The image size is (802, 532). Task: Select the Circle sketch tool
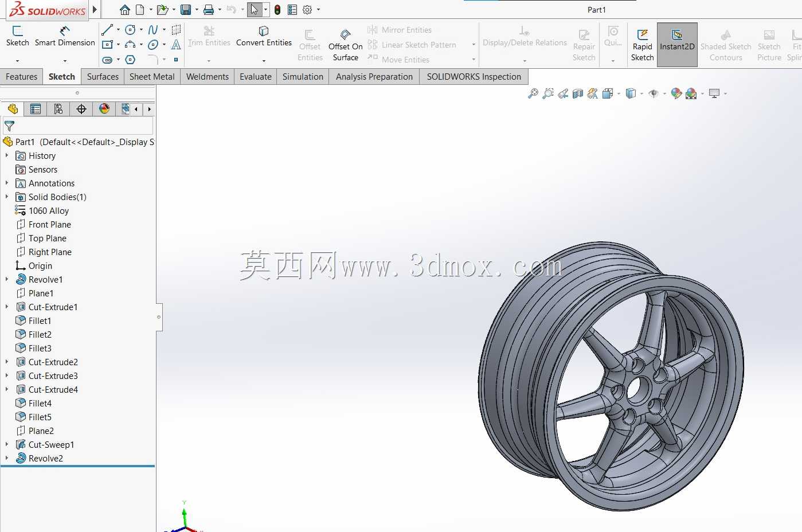(x=130, y=30)
